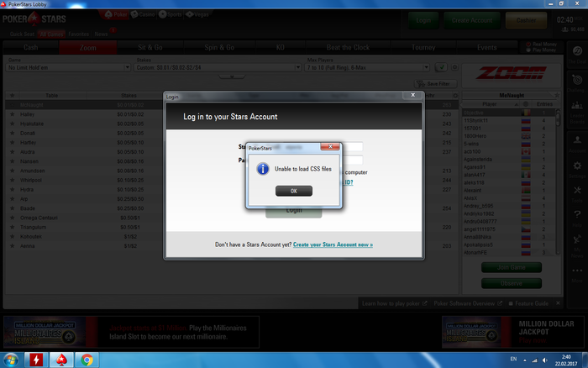Open the Leader Boards podium icon

click(x=577, y=106)
